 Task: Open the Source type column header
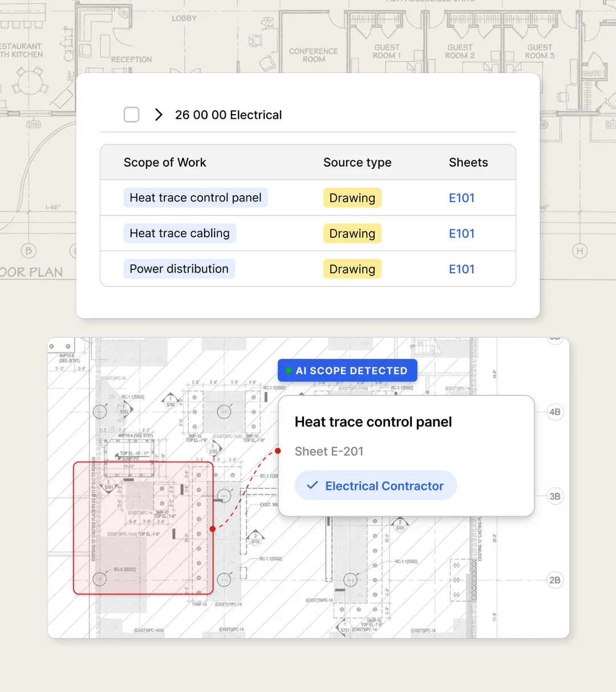pos(357,162)
